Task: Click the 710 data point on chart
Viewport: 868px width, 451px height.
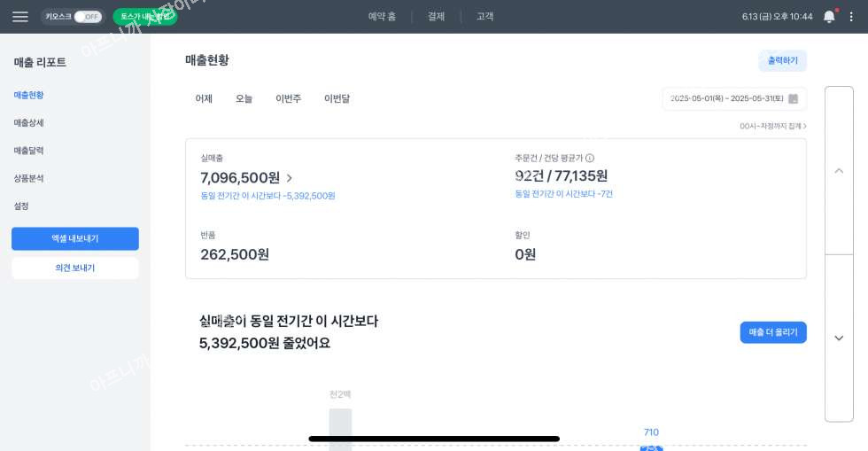Action: pyautogui.click(x=651, y=447)
